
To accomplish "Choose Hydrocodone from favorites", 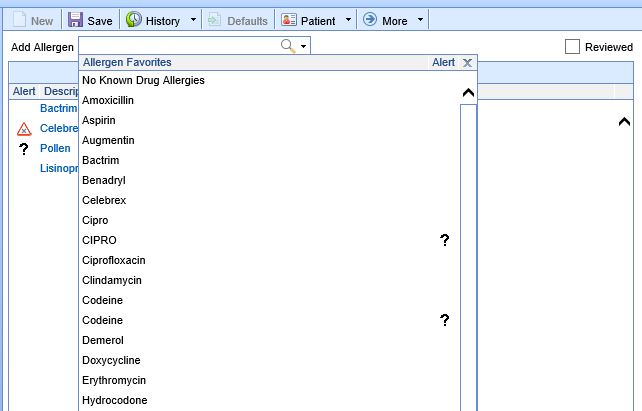I will pos(115,400).
